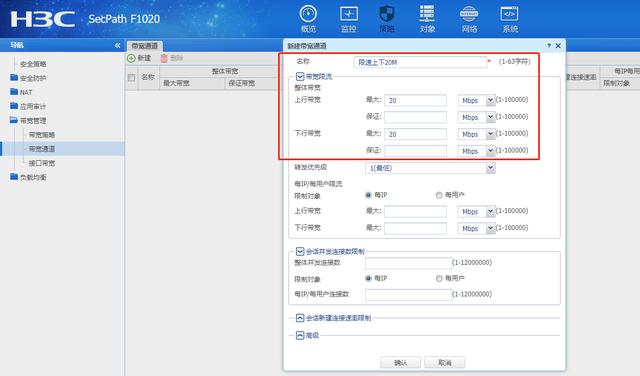Open the 系统 system icon
The height and width of the screenshot is (376, 640).
[x=509, y=19]
